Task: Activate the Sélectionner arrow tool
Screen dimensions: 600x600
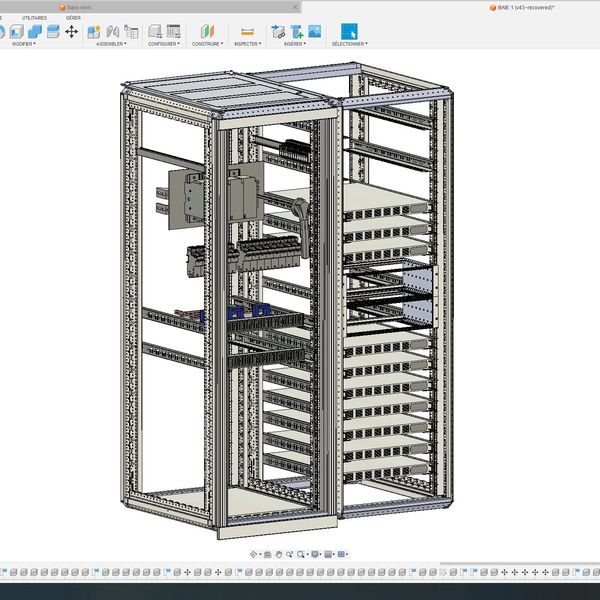Action: coord(349,31)
